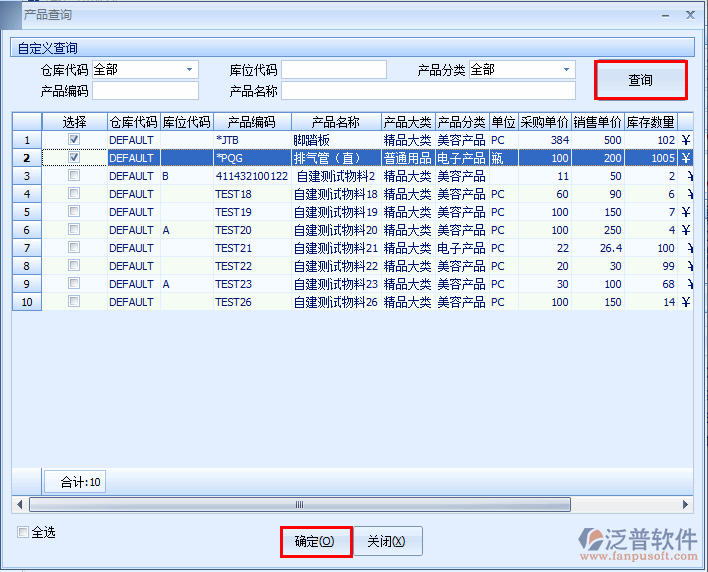This screenshot has height=572, width=708.
Task: Confirm selection with 确定 button
Action: tap(316, 541)
